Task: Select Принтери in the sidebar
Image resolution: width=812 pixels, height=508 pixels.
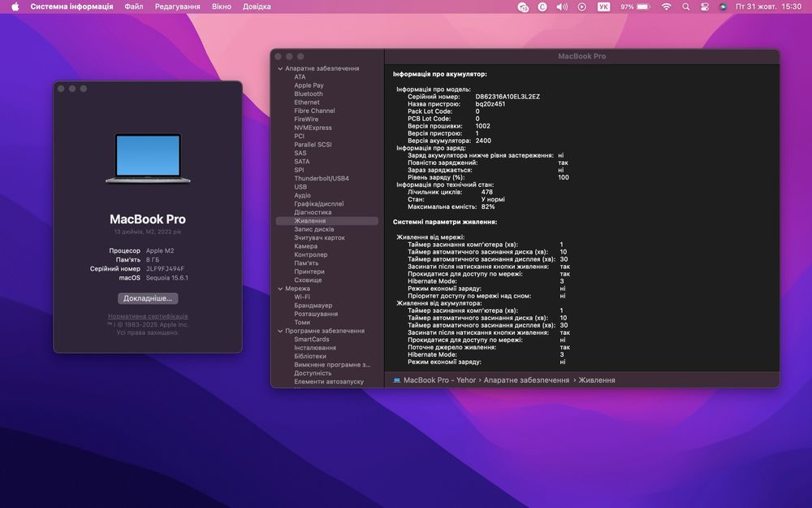Action: (x=309, y=271)
